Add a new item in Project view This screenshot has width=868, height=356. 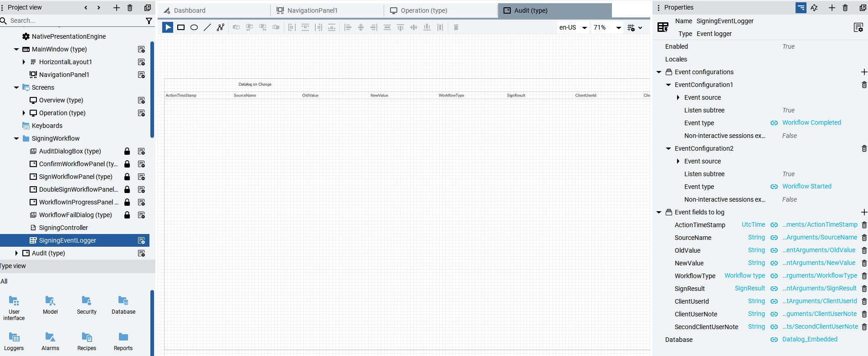tap(117, 8)
